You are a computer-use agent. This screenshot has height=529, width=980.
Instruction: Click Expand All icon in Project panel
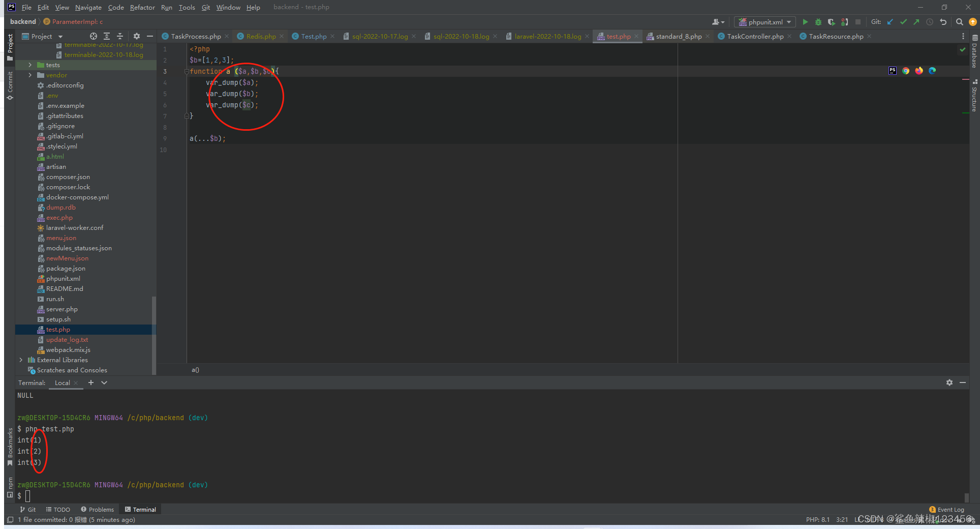coord(107,36)
